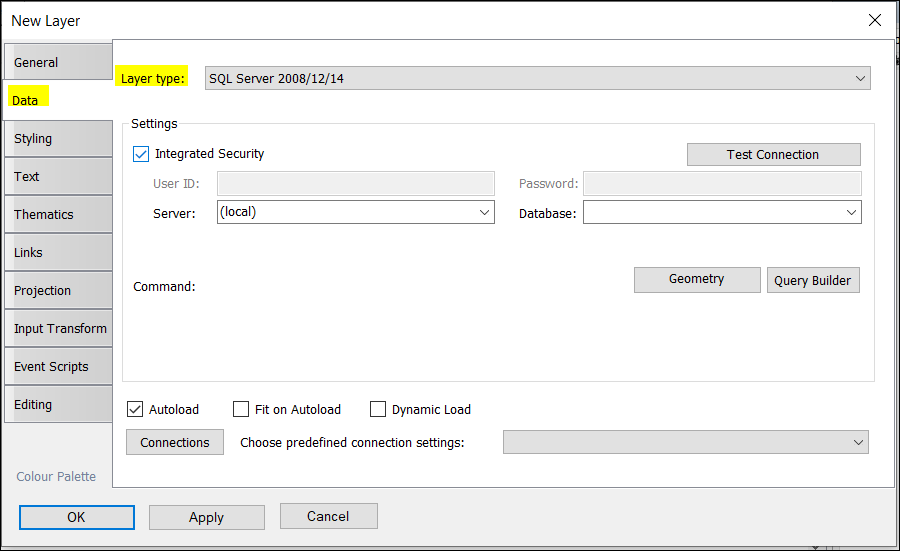
Task: Open the Input Transform tab
Action: point(58,328)
